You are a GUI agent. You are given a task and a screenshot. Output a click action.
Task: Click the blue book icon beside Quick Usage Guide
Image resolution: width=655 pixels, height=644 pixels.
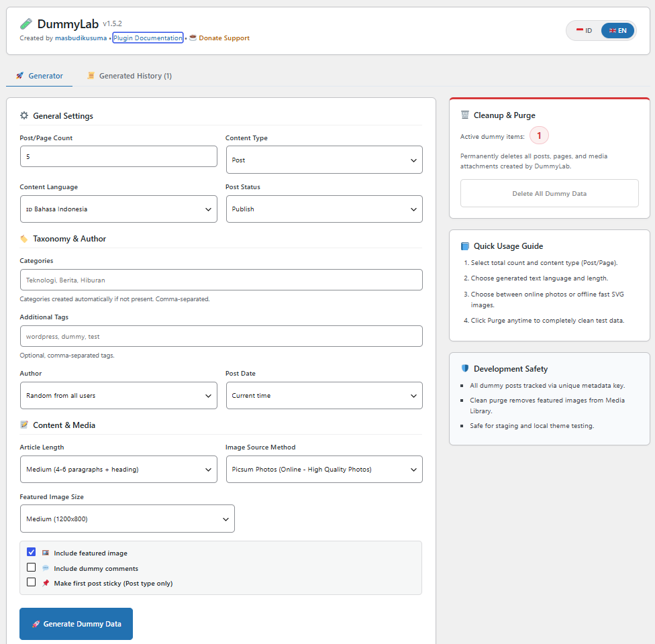pyautogui.click(x=465, y=246)
